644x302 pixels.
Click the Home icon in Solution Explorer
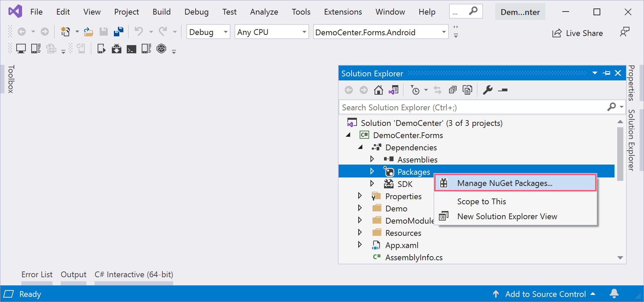pos(378,90)
